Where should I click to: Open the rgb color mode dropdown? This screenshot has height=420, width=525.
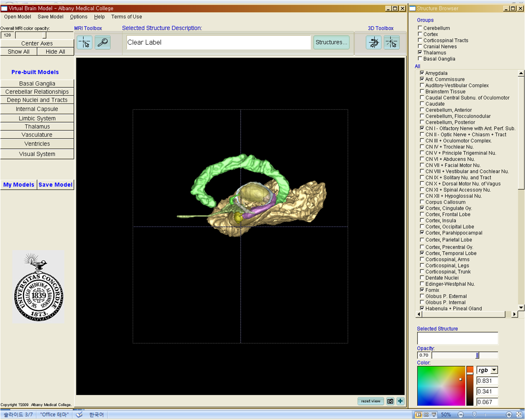click(x=487, y=370)
